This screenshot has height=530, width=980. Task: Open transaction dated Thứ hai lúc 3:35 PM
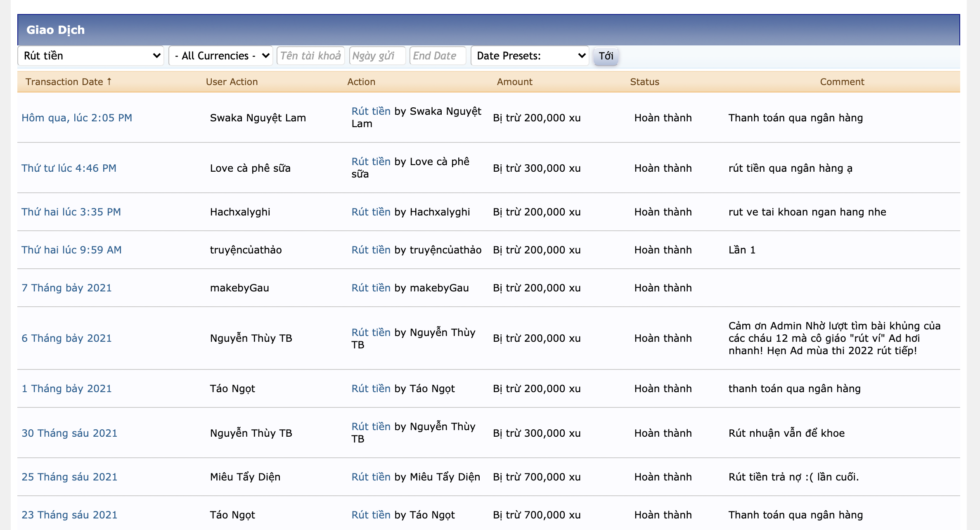pyautogui.click(x=71, y=212)
